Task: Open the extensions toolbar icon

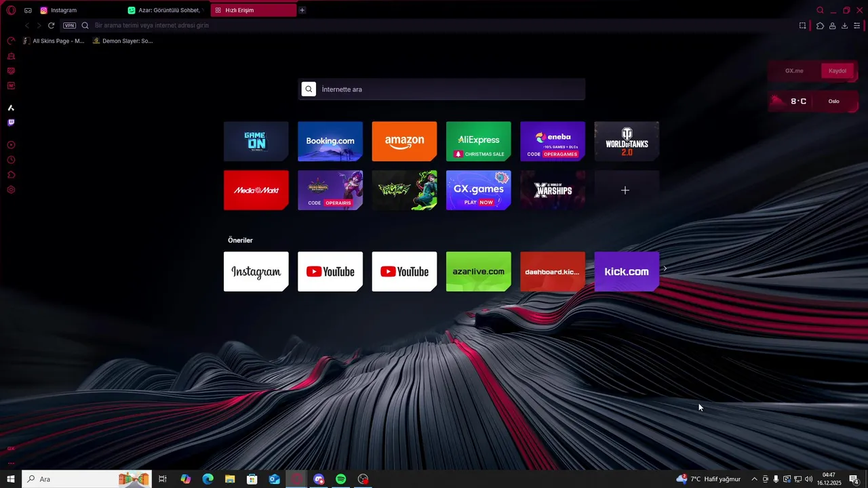Action: tap(820, 26)
